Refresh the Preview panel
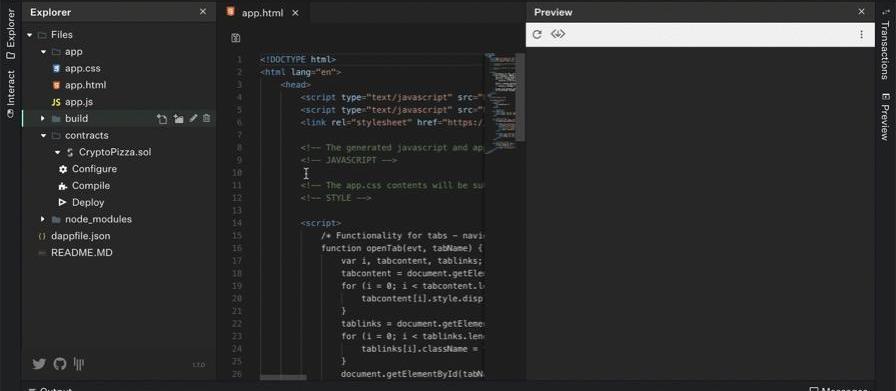The height and width of the screenshot is (391, 896). 537,34
